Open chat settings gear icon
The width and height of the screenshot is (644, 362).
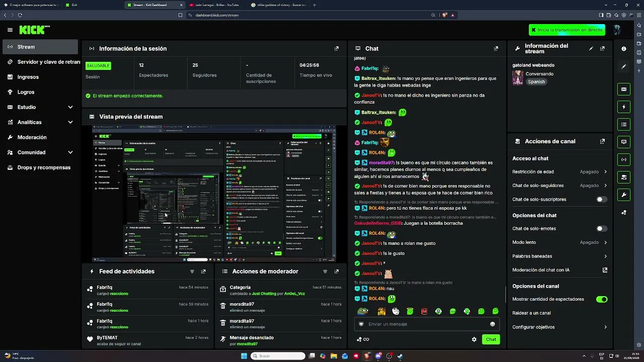tap(474, 339)
